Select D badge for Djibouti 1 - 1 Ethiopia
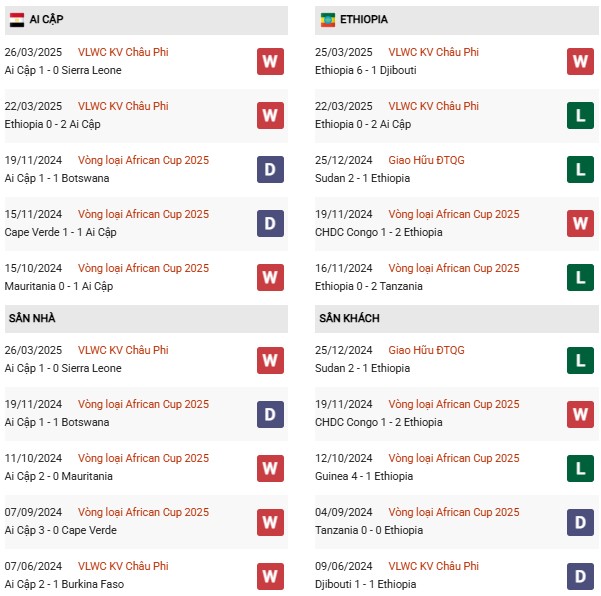 pyautogui.click(x=580, y=575)
